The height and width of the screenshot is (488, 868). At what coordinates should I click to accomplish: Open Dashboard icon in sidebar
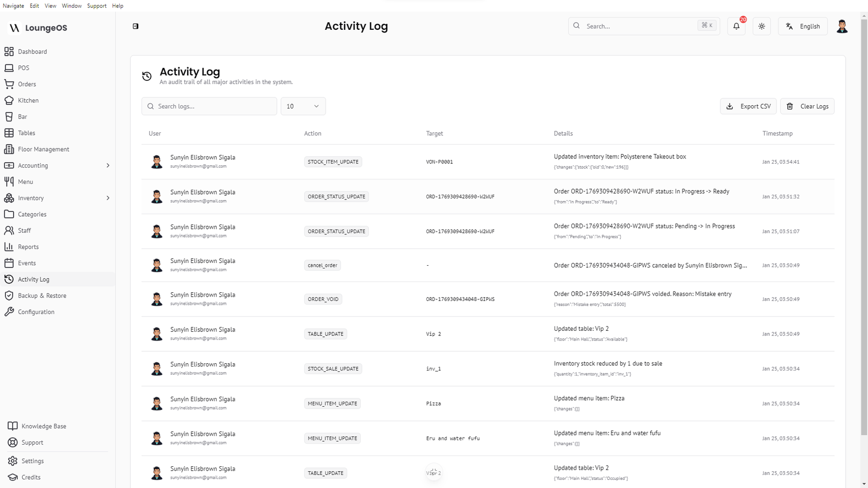(9, 52)
